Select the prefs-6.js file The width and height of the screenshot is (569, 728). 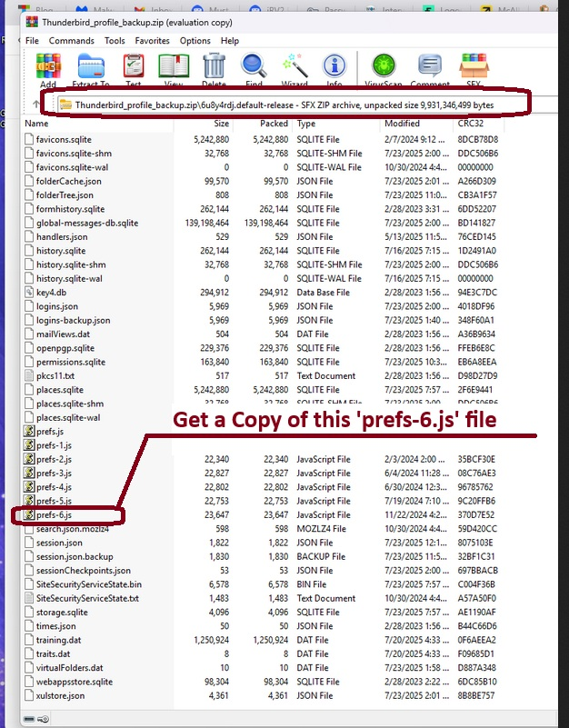[54, 515]
